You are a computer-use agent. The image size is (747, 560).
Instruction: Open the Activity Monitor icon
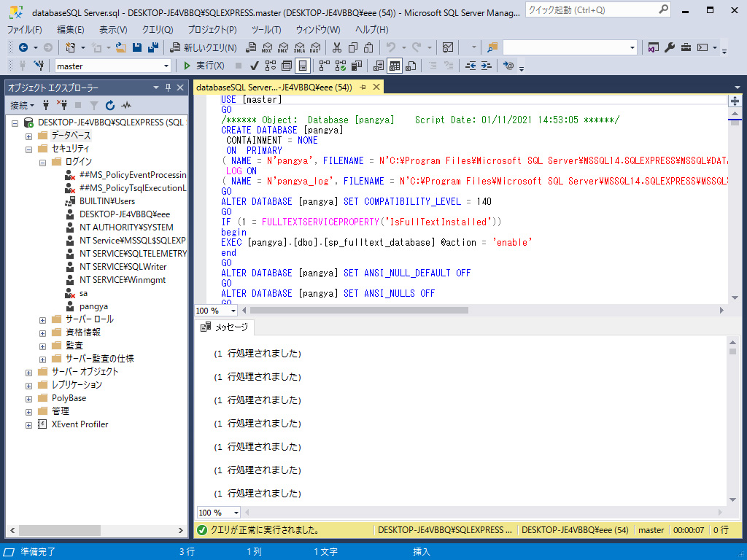click(448, 47)
